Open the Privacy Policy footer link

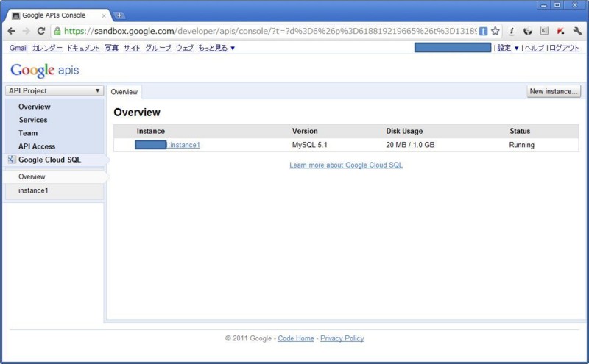pyautogui.click(x=342, y=338)
